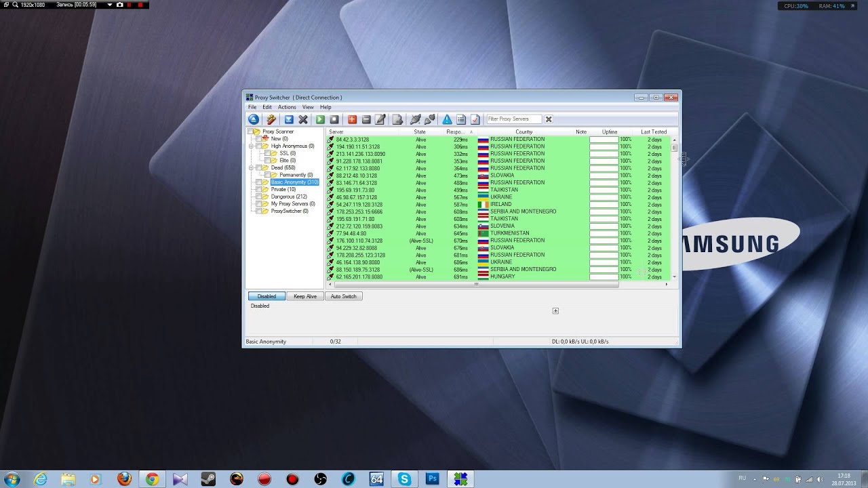Toggle the Dead (658) folder checkbox
The image size is (868, 488).
(x=259, y=167)
